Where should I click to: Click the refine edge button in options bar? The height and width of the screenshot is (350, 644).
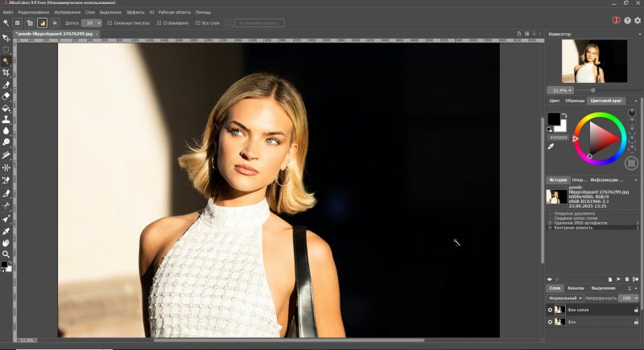pyautogui.click(x=259, y=23)
